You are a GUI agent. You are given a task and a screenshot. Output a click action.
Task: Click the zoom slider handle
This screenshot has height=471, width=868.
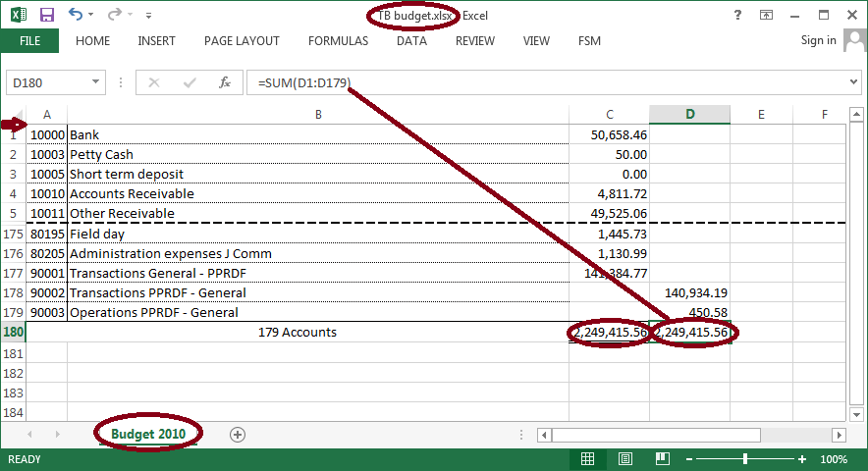[x=745, y=459]
